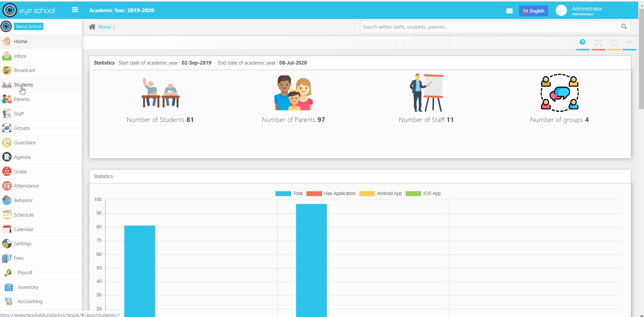The image size is (644, 317).
Task: Click 'Number of groups 4' text
Action: point(560,120)
